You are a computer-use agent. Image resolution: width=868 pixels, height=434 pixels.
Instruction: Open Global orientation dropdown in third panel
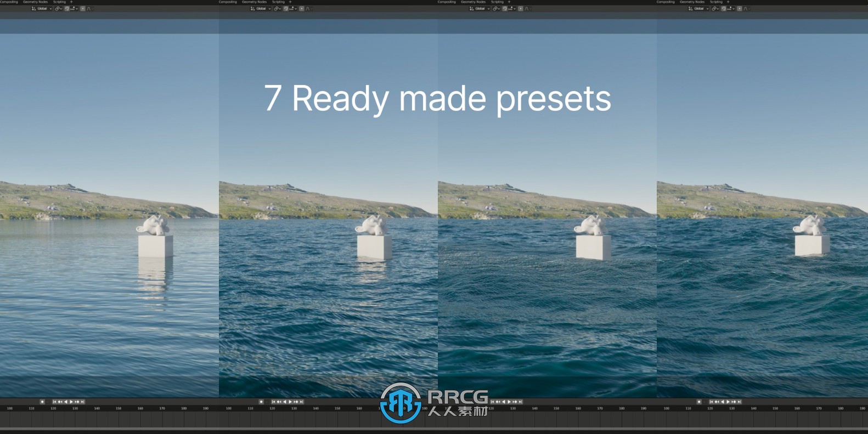coord(480,8)
